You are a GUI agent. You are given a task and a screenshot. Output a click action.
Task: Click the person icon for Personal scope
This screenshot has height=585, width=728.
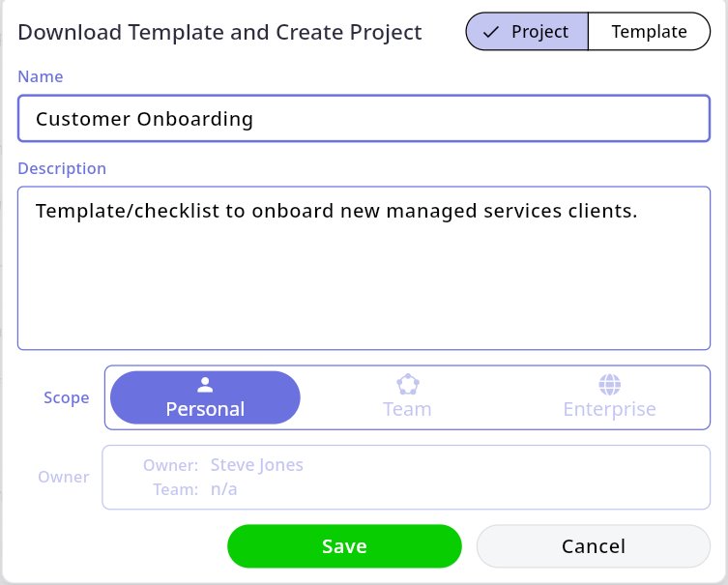[205, 385]
